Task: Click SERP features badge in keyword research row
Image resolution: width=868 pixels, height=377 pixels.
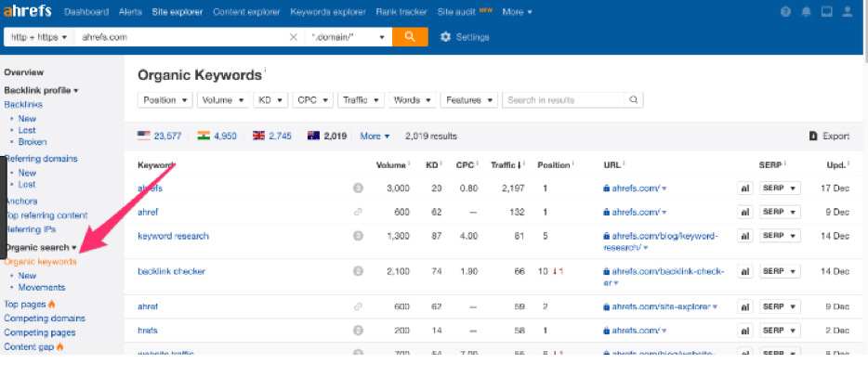Action: coord(358,236)
